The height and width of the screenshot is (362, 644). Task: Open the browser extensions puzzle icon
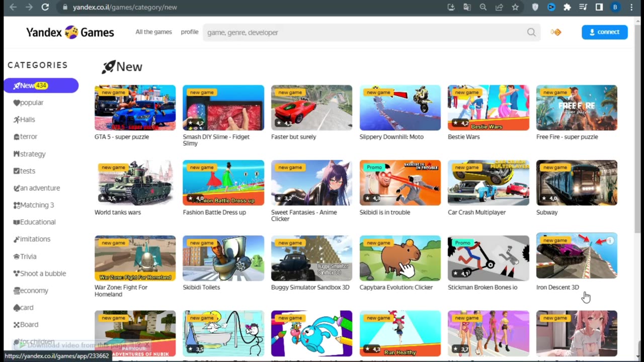tap(567, 7)
